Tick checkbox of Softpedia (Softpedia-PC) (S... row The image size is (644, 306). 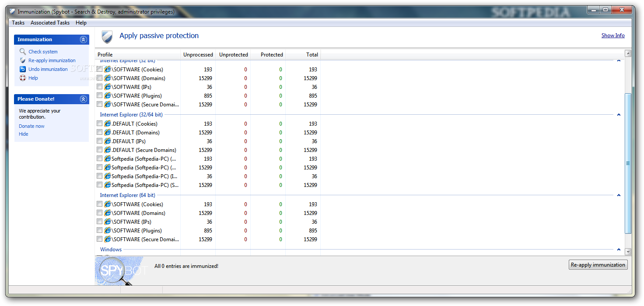(x=100, y=185)
